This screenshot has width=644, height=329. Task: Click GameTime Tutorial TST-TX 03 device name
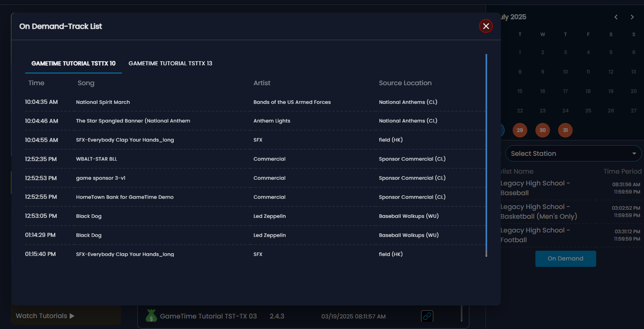click(x=208, y=316)
